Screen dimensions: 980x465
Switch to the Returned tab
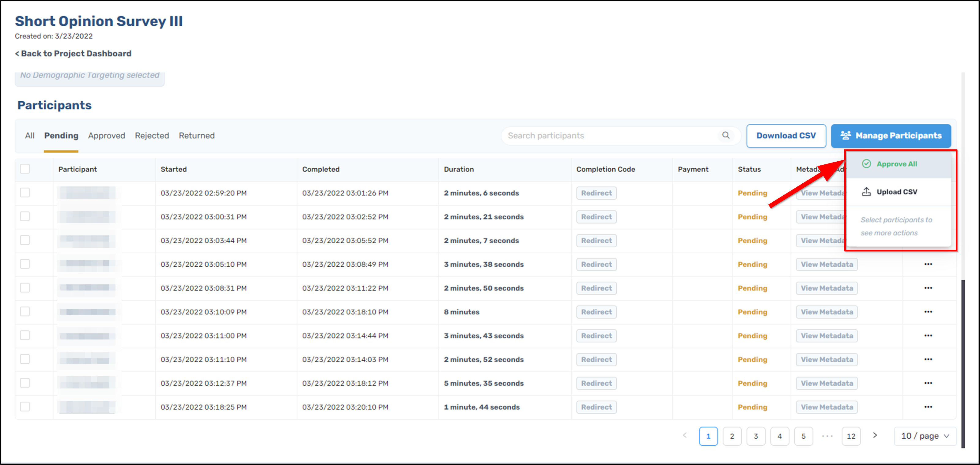tap(197, 136)
